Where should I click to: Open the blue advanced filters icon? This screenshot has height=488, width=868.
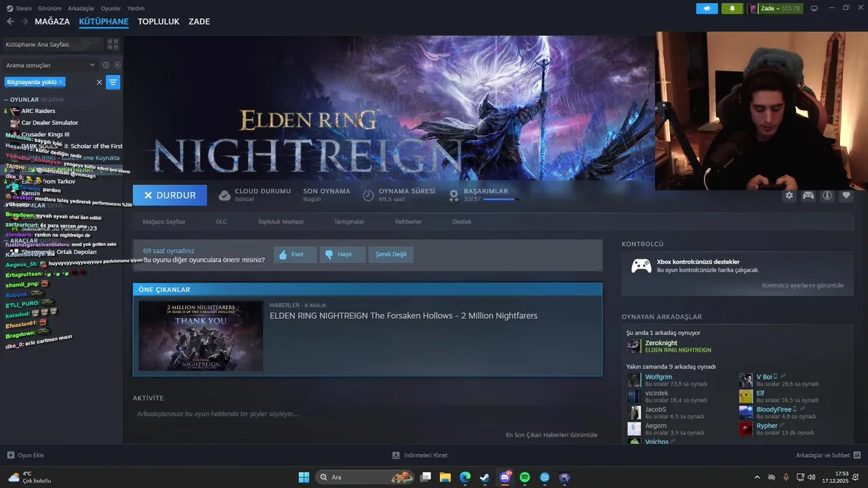113,82
